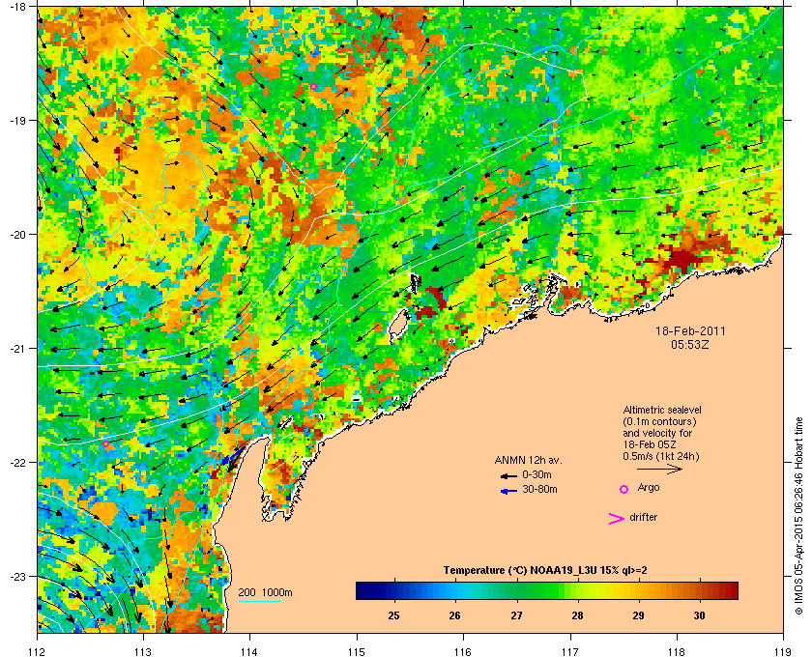Click the magenta Argo circle in the legend
The width and height of the screenshot is (812, 657).
624,489
